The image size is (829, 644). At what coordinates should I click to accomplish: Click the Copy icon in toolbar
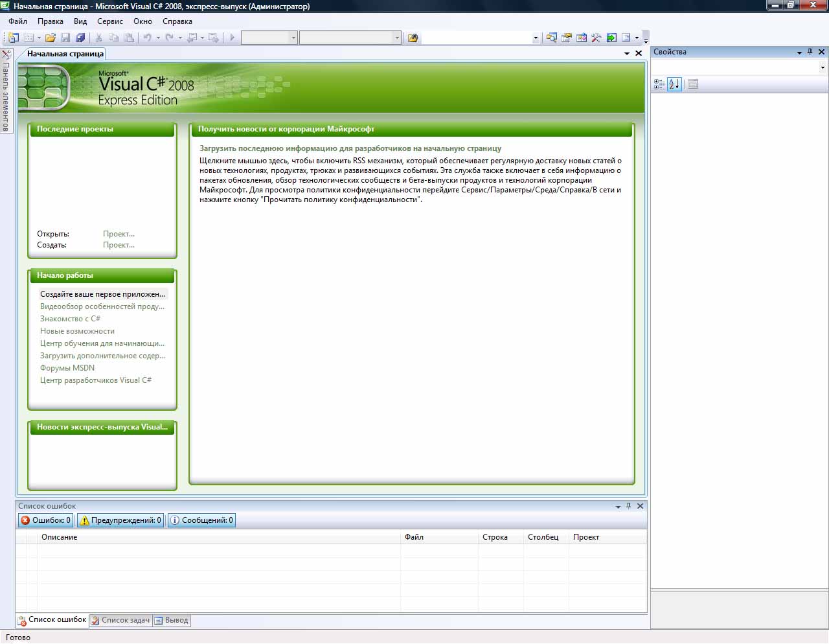point(114,38)
